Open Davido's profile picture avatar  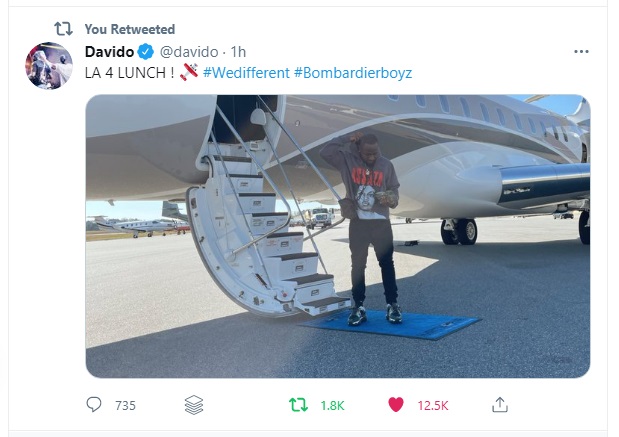(x=49, y=66)
